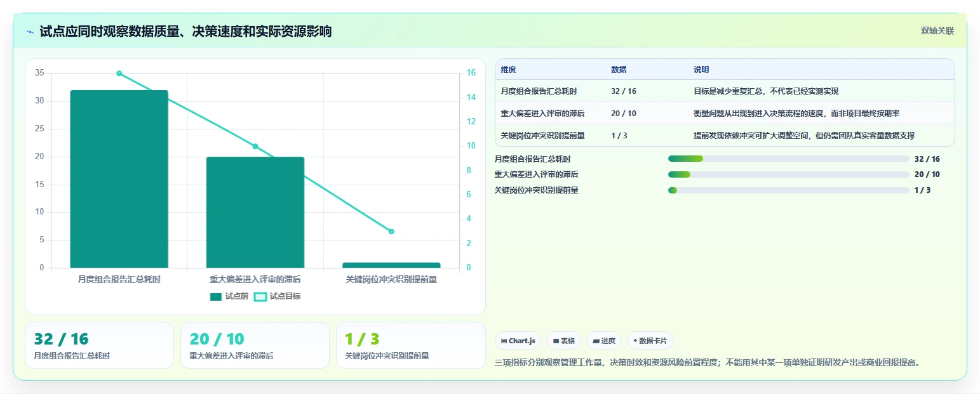
Task: Click x-axis label 关键岗位冲突识别提前量
Action: click(x=391, y=279)
